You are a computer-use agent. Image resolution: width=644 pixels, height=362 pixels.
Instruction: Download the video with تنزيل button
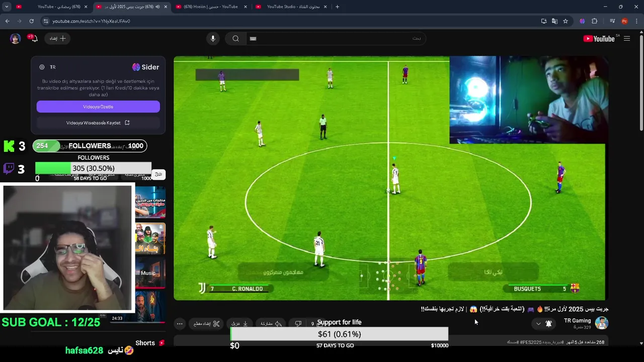(x=239, y=323)
